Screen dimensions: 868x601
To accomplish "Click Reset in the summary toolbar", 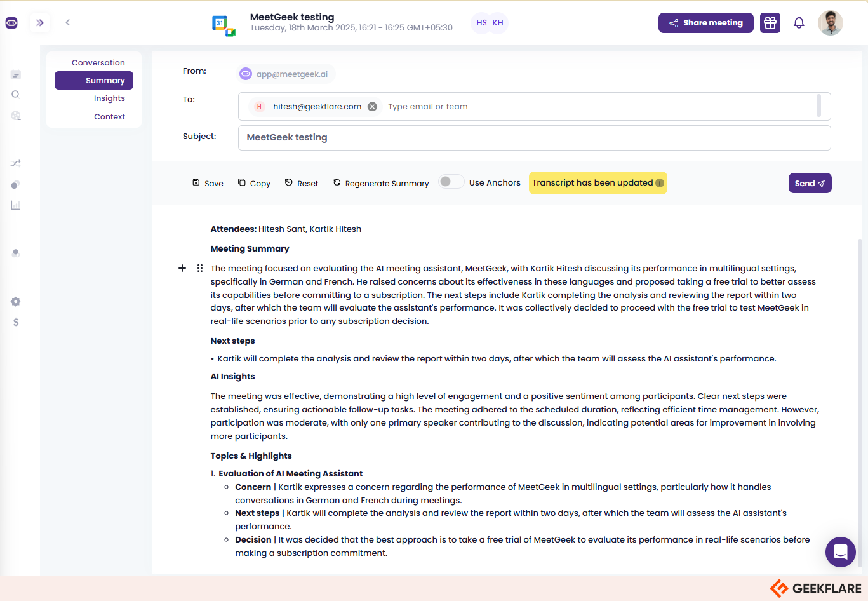I will [x=302, y=183].
